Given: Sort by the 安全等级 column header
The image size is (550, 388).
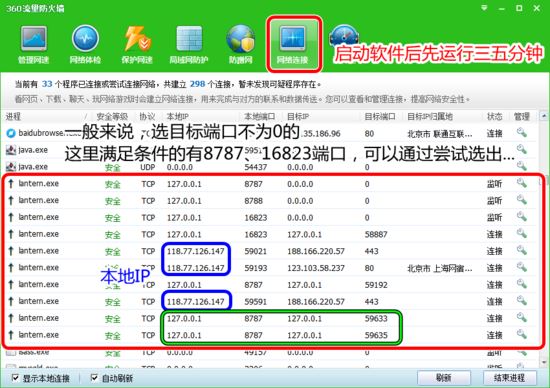Looking at the screenshot, I should tap(112, 116).
